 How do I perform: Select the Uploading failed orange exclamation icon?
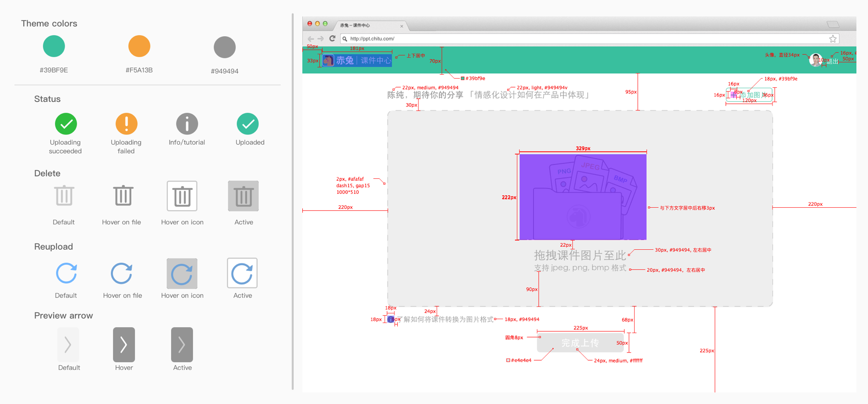[x=126, y=124]
